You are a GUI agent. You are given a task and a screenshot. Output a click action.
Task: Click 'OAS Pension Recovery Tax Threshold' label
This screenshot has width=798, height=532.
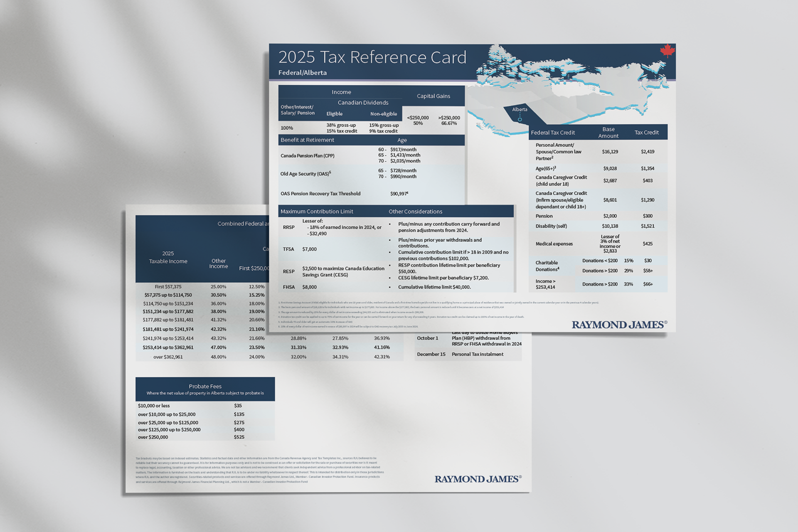coord(320,194)
